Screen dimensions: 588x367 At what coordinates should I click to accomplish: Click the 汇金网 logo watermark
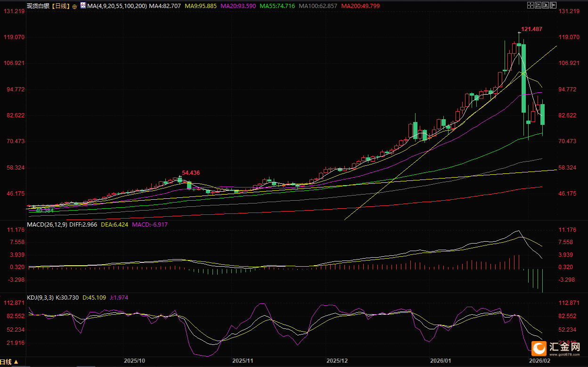point(558,348)
